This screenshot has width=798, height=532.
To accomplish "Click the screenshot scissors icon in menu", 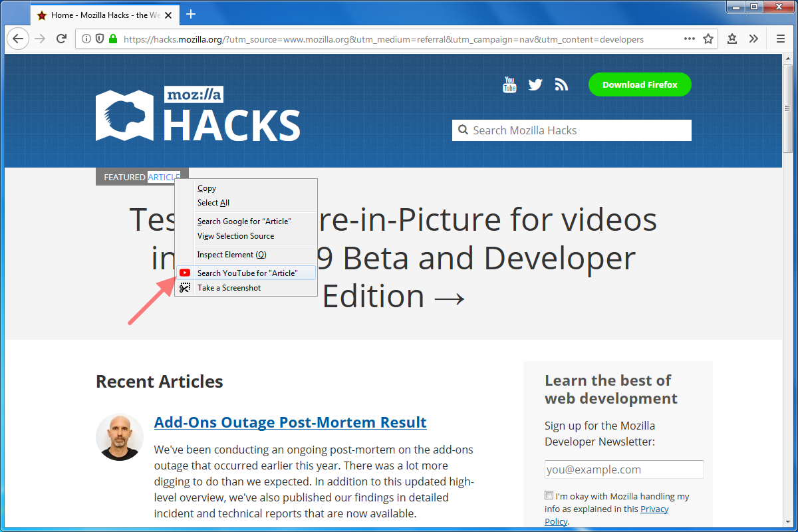I will point(185,288).
